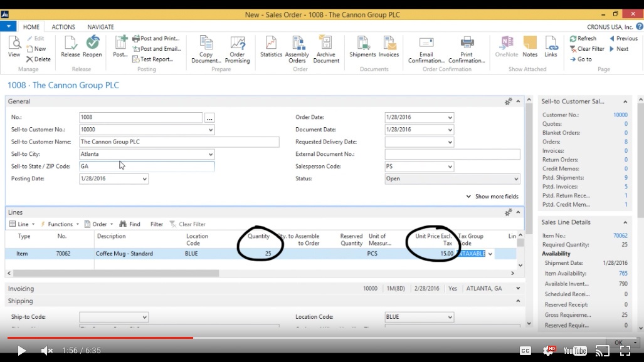Click the View icon in Manage group

coord(14,46)
